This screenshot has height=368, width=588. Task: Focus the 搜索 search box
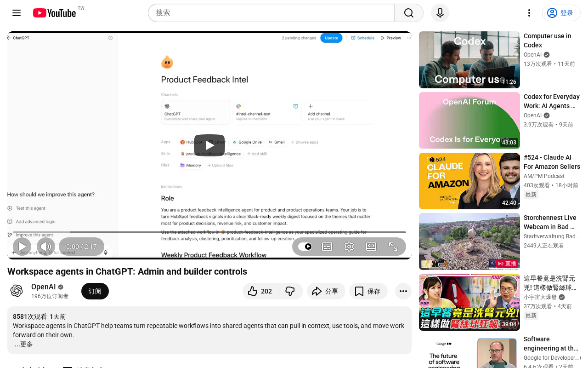coord(271,13)
